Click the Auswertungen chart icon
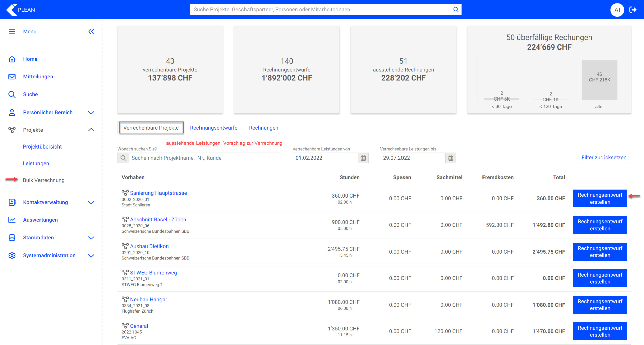 (x=12, y=220)
